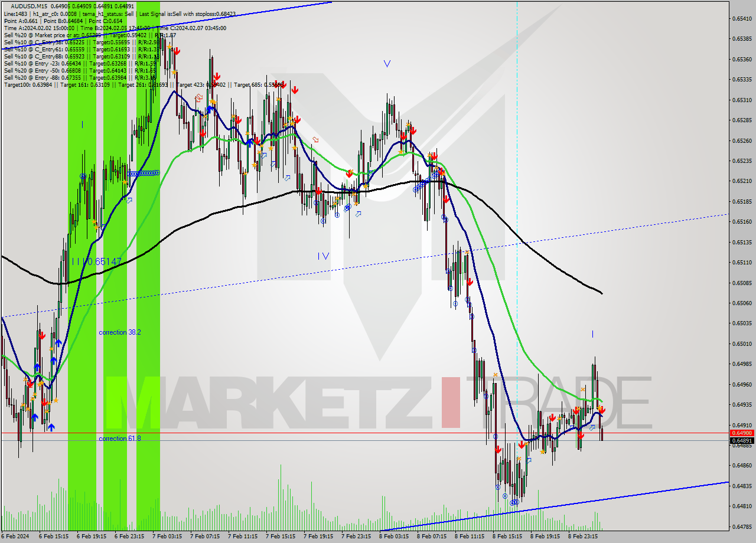
Task: Click the '6 Feb 2024' time label
Action: (15, 537)
